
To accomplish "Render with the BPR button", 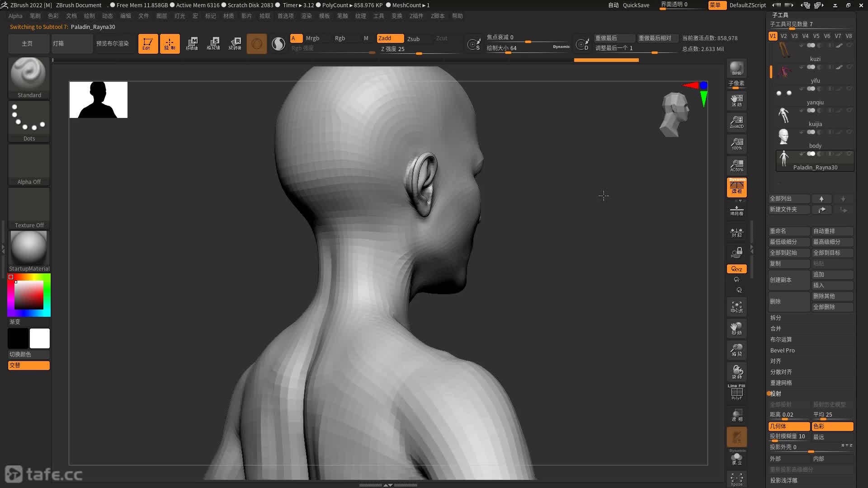I will coord(736,68).
